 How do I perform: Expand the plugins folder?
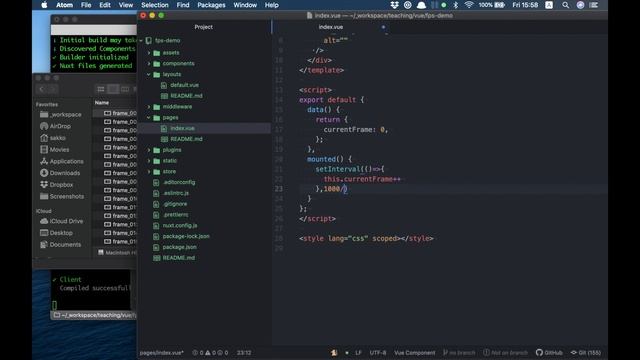coord(149,150)
